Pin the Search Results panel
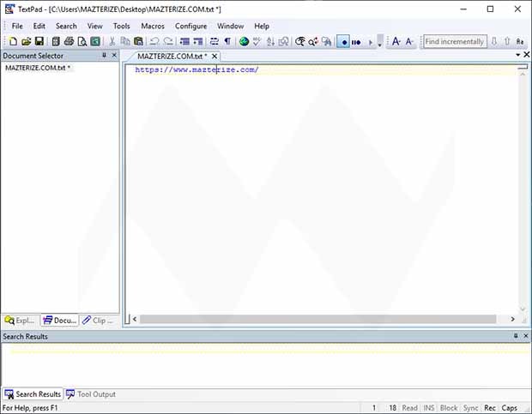The height and width of the screenshot is (414, 532). point(516,336)
